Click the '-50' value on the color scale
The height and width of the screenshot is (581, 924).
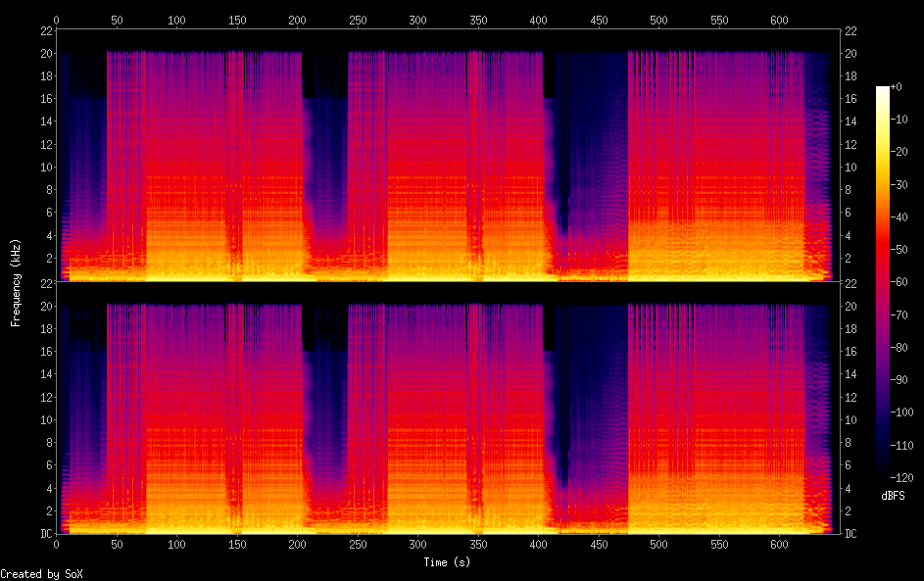click(x=899, y=249)
